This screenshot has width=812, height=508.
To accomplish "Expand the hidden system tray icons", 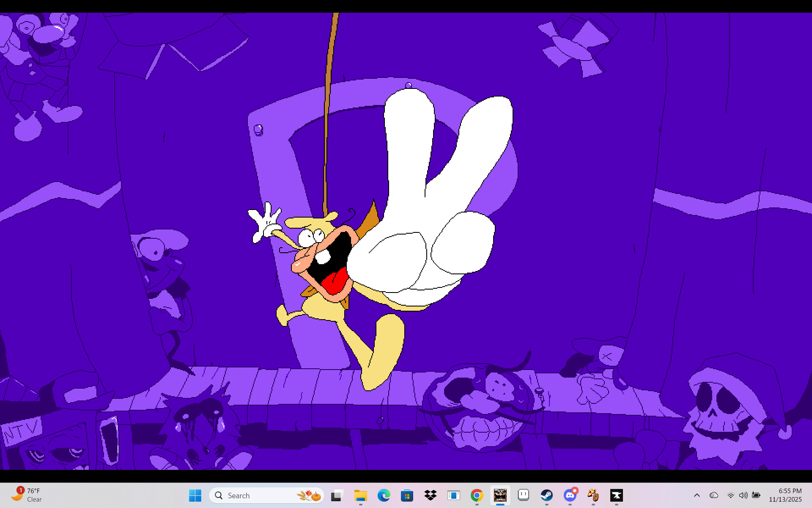I will [x=697, y=495].
